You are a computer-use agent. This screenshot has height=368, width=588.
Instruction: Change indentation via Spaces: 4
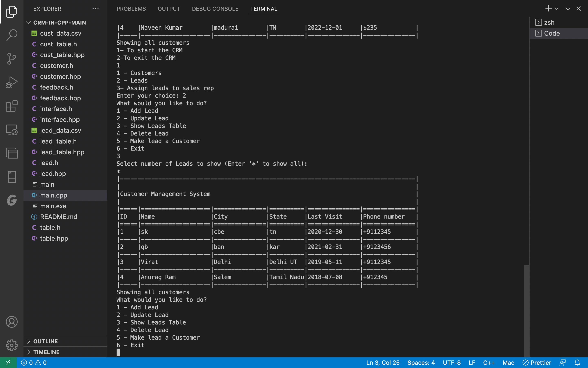[421, 363]
